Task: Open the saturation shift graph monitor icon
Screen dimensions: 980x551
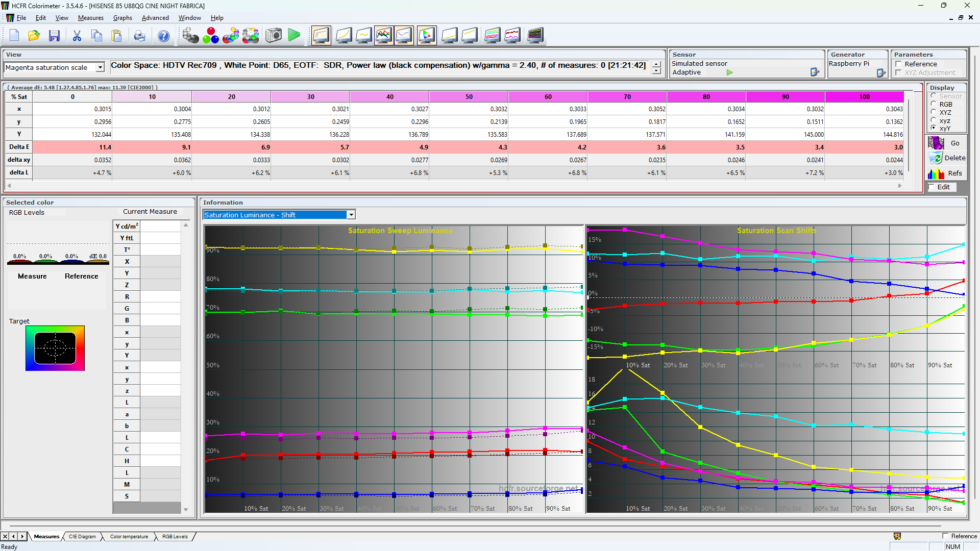Action: click(x=512, y=35)
